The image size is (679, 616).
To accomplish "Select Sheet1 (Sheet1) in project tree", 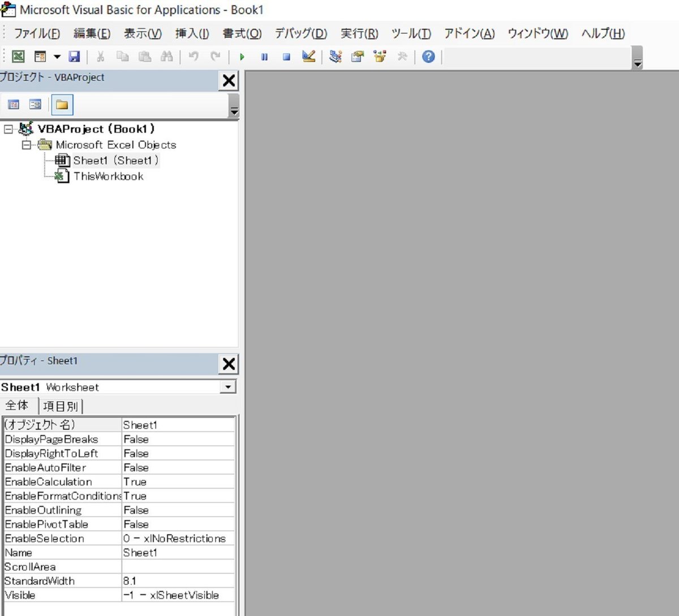I will pyautogui.click(x=115, y=161).
